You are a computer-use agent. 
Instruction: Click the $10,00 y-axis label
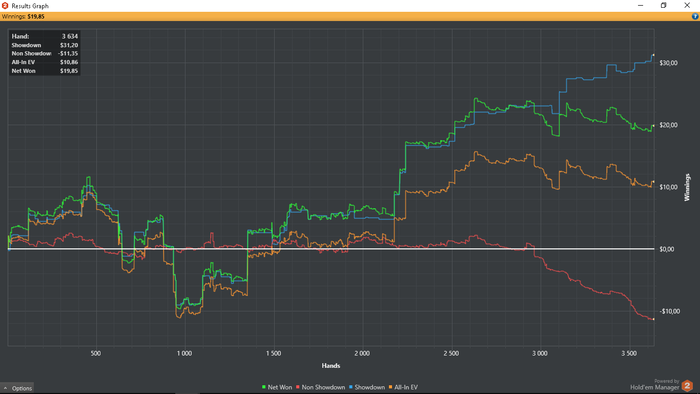tap(668, 187)
